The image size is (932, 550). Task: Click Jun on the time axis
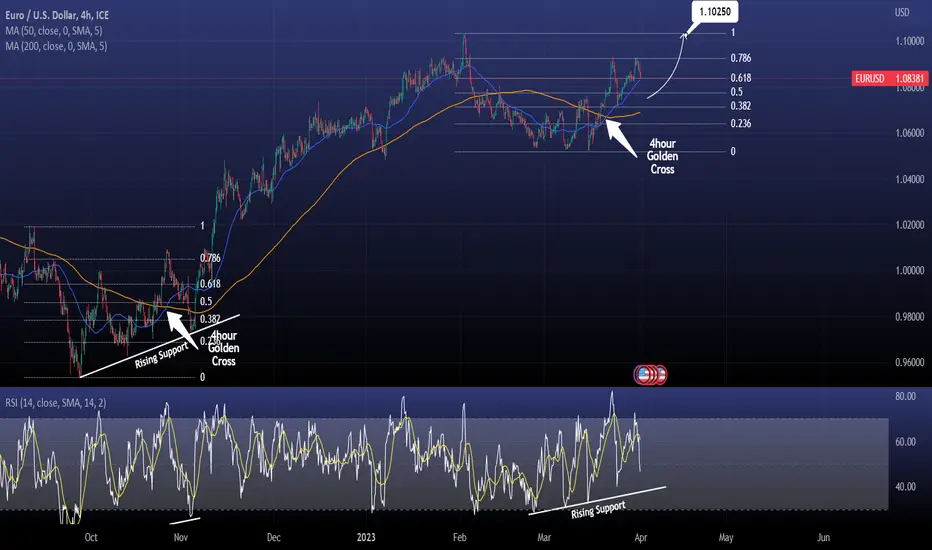pos(823,537)
